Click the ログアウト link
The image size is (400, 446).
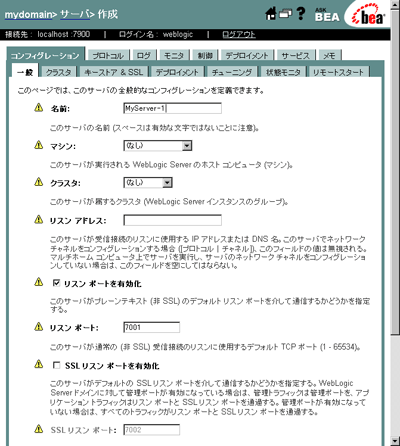click(239, 34)
